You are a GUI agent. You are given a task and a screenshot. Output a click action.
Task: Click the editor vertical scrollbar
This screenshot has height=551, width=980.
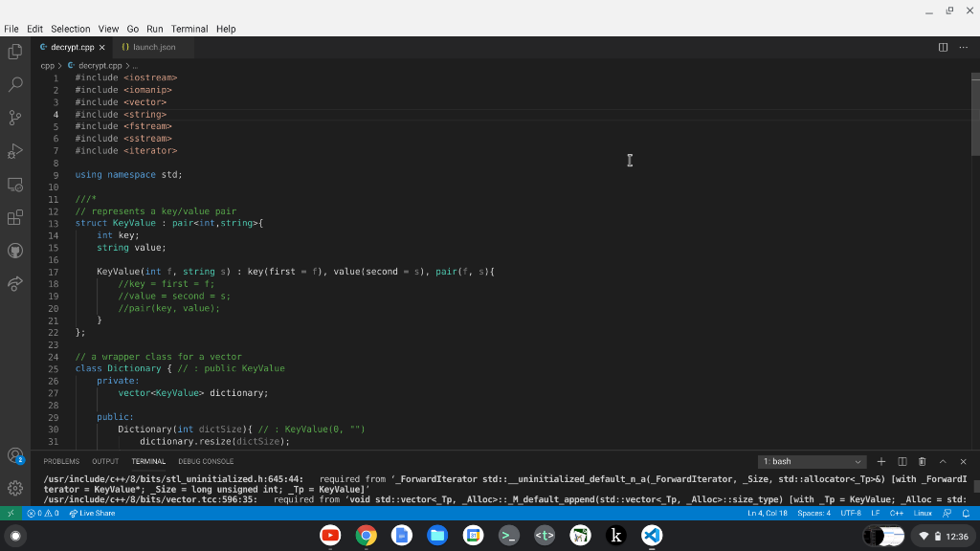pos(975,115)
